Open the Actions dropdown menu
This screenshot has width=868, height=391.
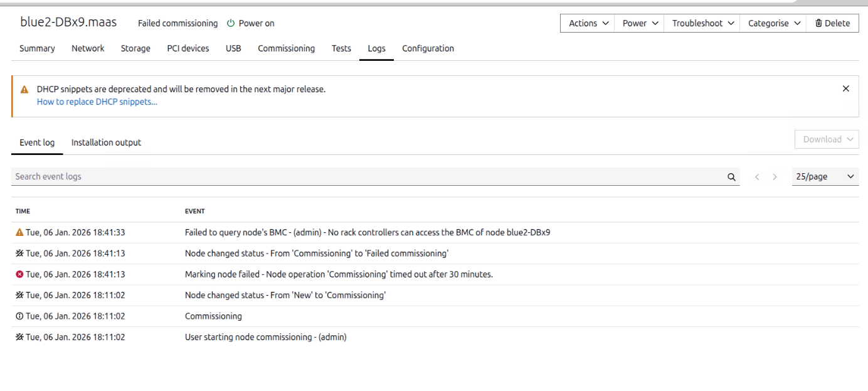point(588,23)
